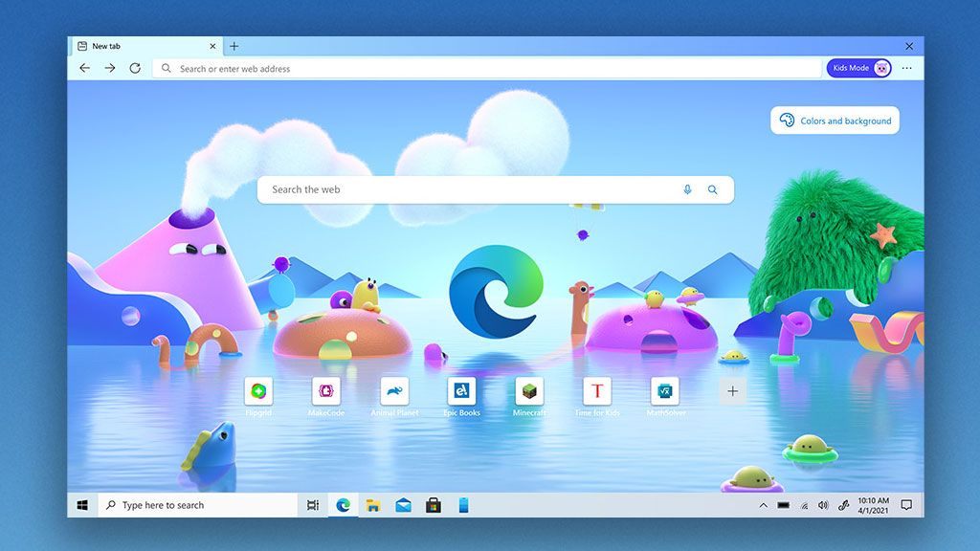Viewport: 980px width, 551px height.
Task: Close the Edge browser window
Action: (909, 46)
